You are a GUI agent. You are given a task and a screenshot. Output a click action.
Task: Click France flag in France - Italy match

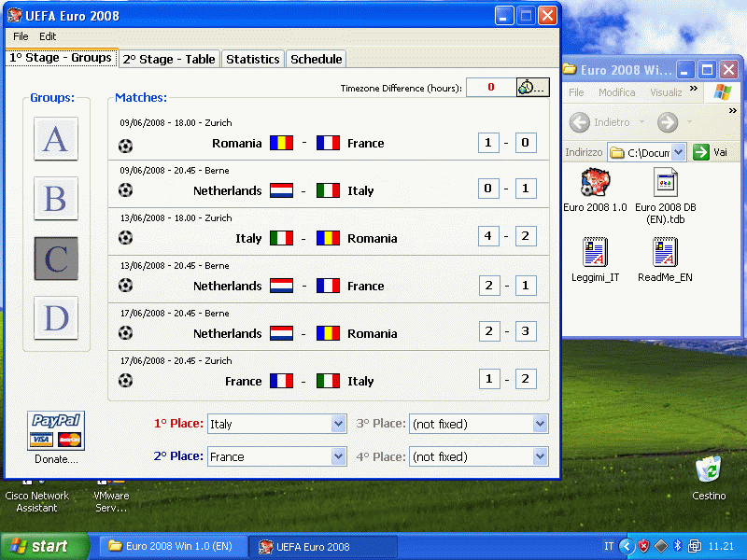(x=281, y=381)
